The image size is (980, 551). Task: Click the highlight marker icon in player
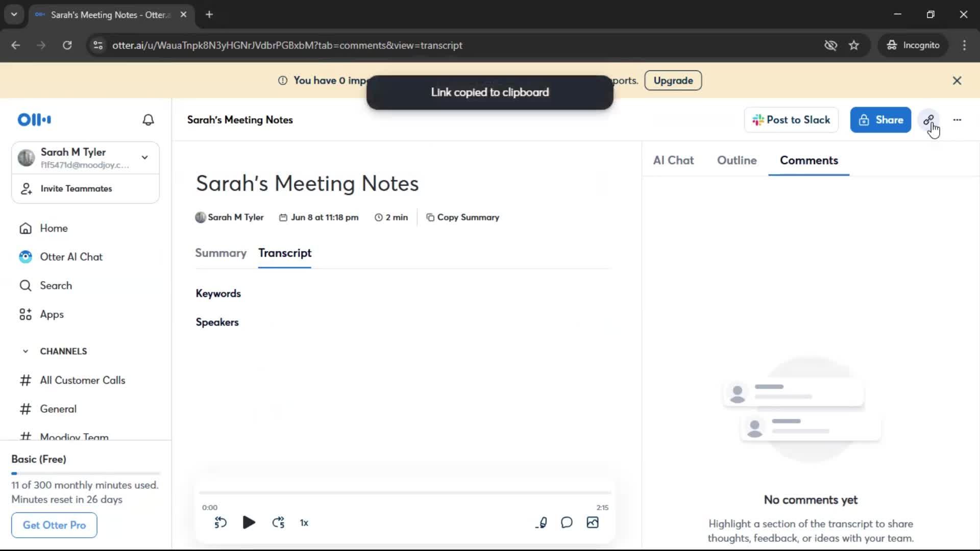click(542, 522)
